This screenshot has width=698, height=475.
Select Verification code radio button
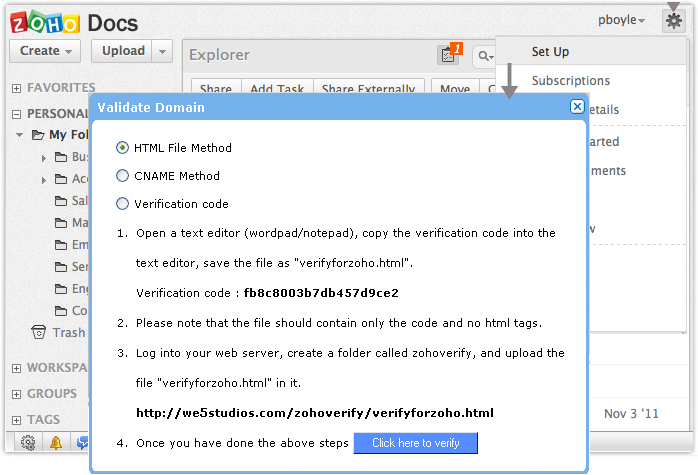(122, 203)
